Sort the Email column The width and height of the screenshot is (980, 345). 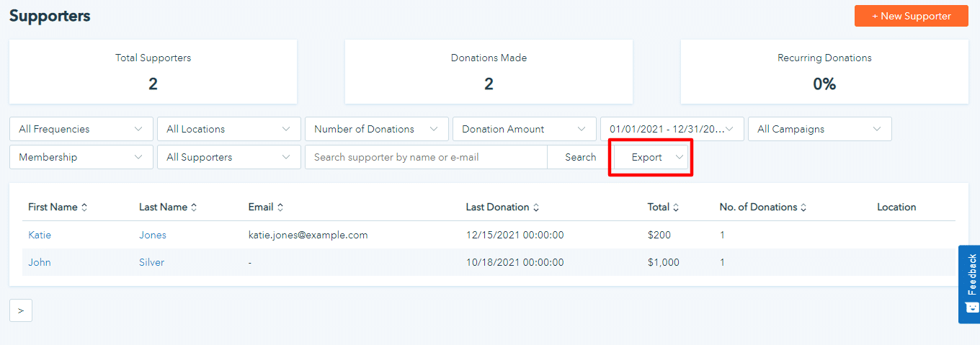280,207
